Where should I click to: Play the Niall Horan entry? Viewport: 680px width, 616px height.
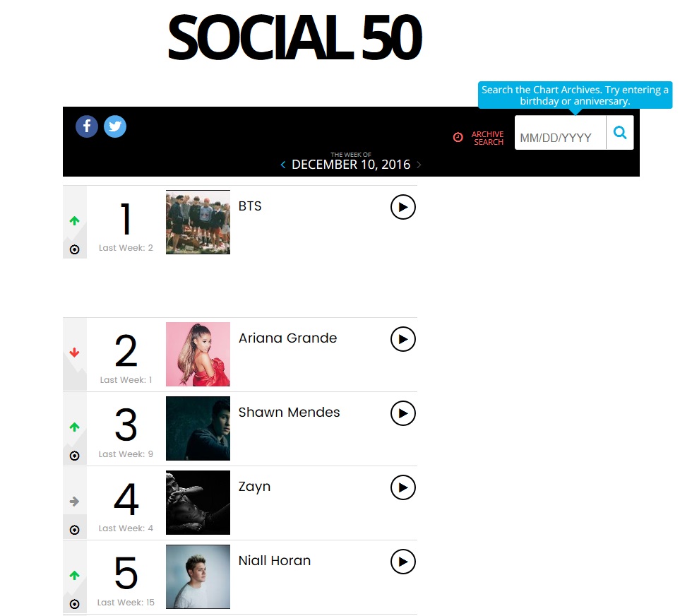pos(402,562)
